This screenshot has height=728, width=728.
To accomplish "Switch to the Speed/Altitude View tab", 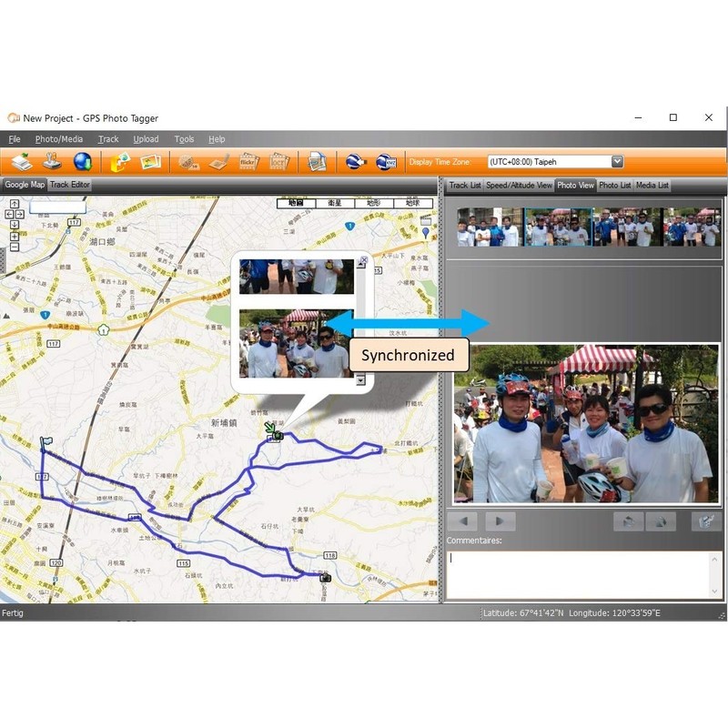I will pos(519,185).
